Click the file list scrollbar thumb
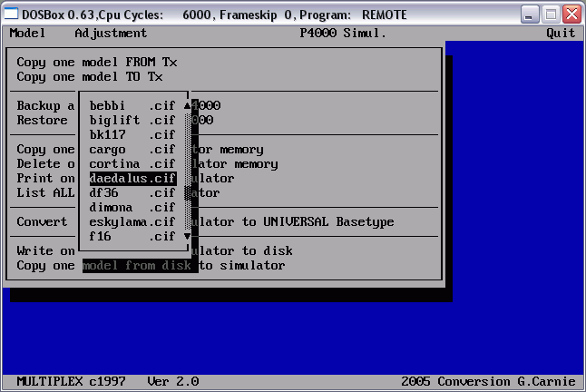The width and height of the screenshot is (586, 392). (x=187, y=193)
